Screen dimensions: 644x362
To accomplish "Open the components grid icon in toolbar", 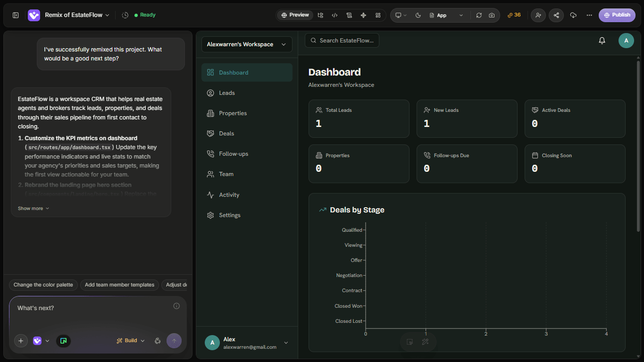I will click(378, 15).
